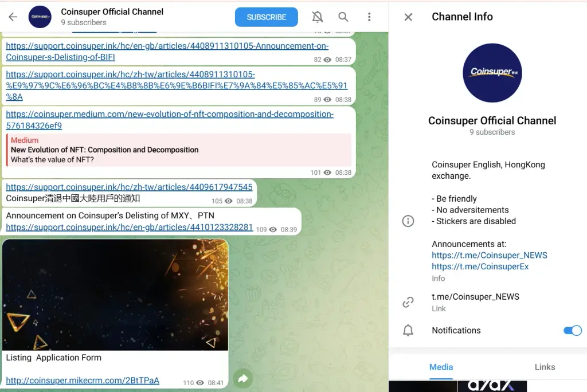Click the forward share arrow button
This screenshot has width=587, height=392.
(x=243, y=378)
